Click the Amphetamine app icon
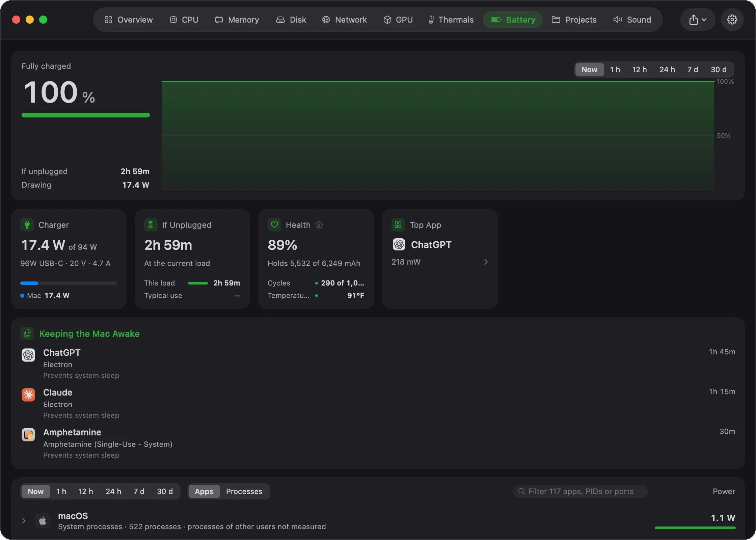The width and height of the screenshot is (756, 540). click(28, 435)
